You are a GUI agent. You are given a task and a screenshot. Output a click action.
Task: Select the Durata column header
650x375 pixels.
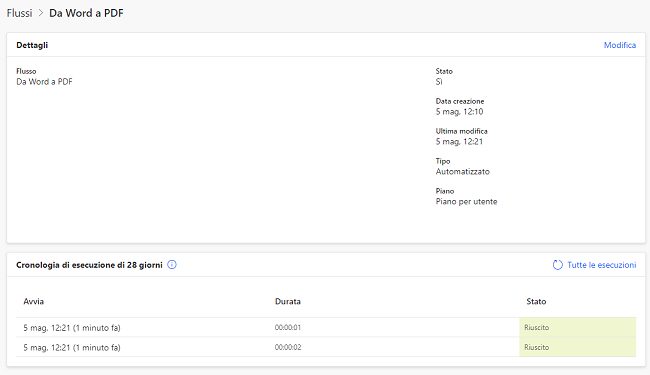coord(288,301)
